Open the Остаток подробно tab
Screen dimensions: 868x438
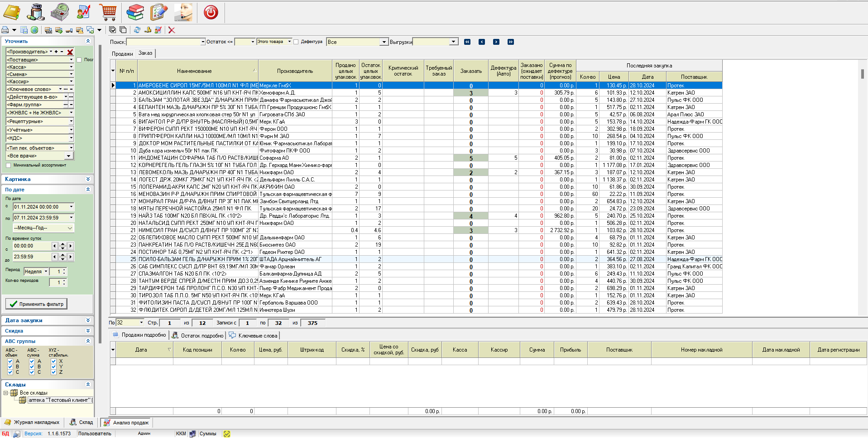click(x=198, y=335)
